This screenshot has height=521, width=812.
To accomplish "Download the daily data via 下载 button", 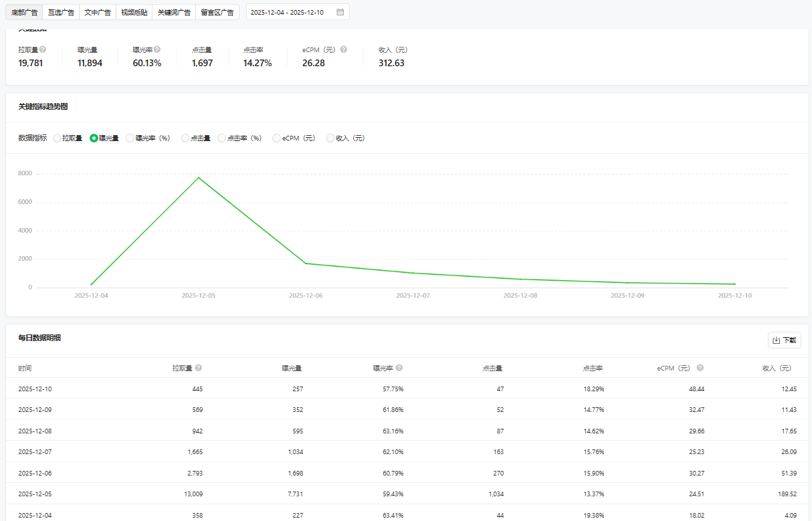I will pyautogui.click(x=785, y=340).
